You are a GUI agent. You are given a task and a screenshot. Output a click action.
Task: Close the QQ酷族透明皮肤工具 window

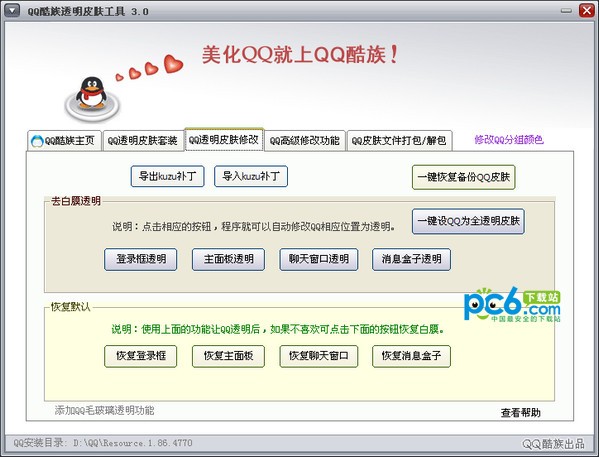tap(587, 10)
